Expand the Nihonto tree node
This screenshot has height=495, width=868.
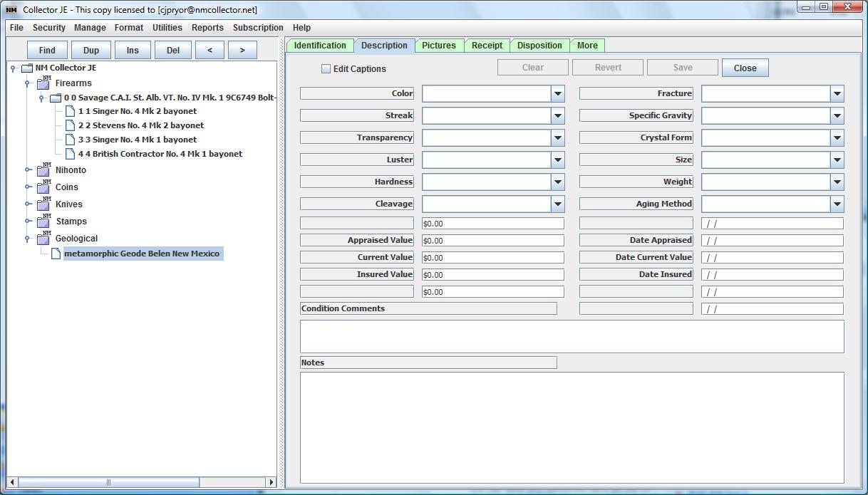[x=28, y=170]
